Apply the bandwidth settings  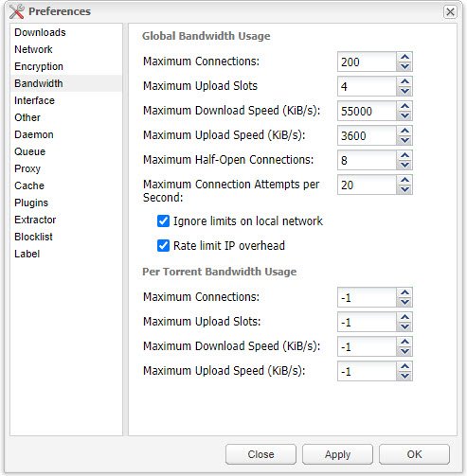point(337,454)
